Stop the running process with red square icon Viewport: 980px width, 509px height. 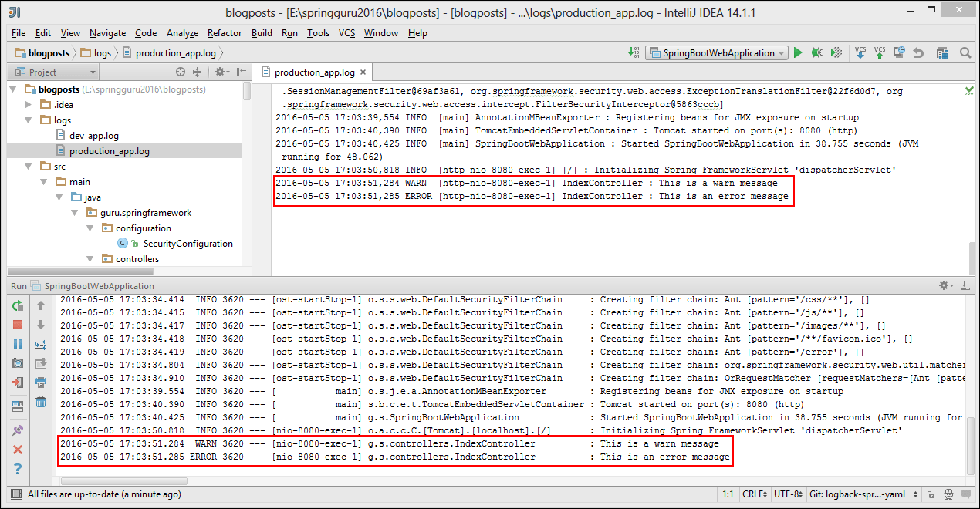coord(18,325)
